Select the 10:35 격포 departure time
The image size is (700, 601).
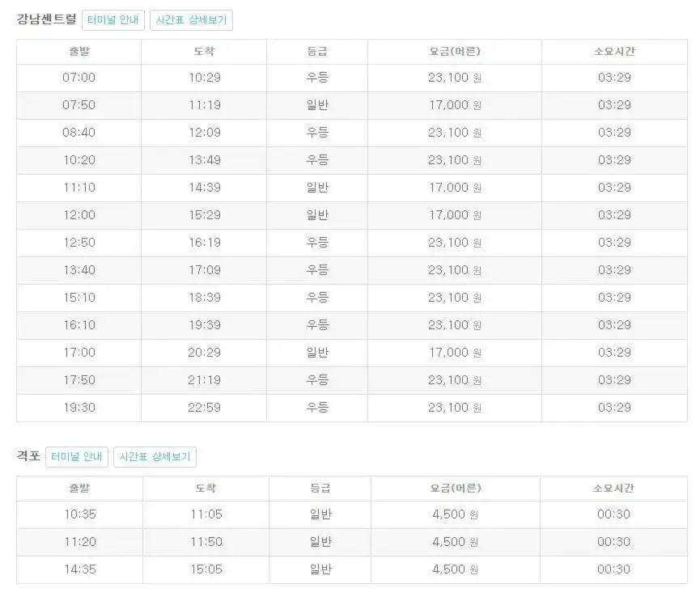click(x=80, y=514)
